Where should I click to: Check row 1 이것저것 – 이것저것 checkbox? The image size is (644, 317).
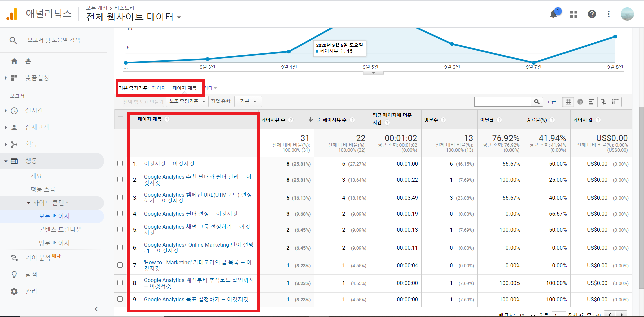point(120,163)
